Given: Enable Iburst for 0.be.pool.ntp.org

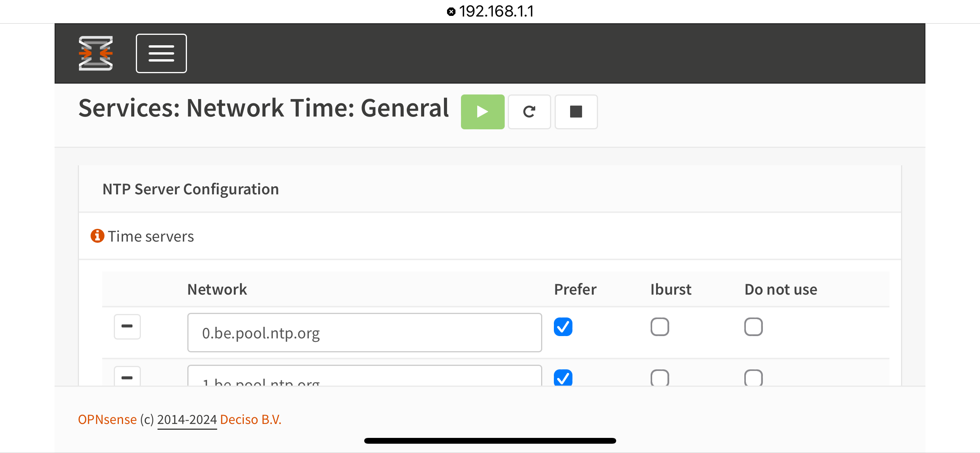Looking at the screenshot, I should (x=660, y=327).
